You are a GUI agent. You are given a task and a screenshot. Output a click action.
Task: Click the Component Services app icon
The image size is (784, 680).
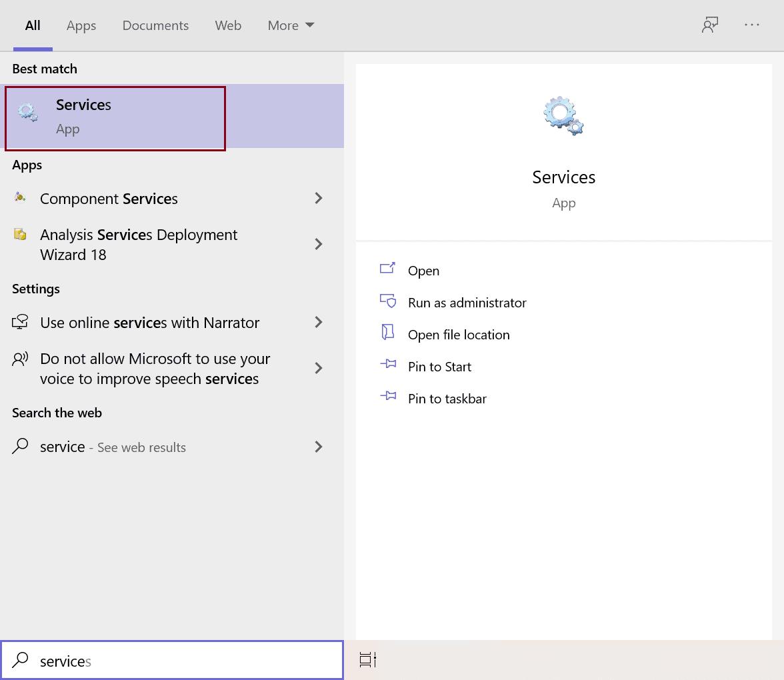tap(21, 198)
